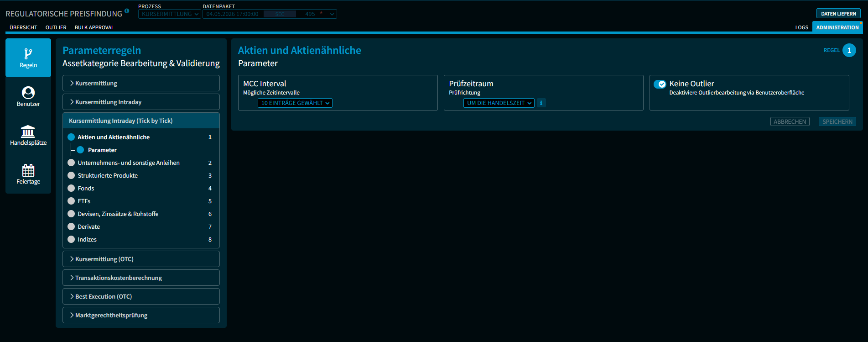Select the Derivate radio
The width and height of the screenshot is (868, 342).
click(x=71, y=226)
